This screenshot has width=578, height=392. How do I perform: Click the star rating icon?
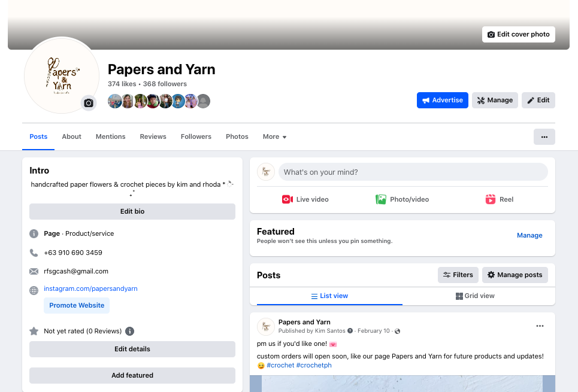coord(34,331)
